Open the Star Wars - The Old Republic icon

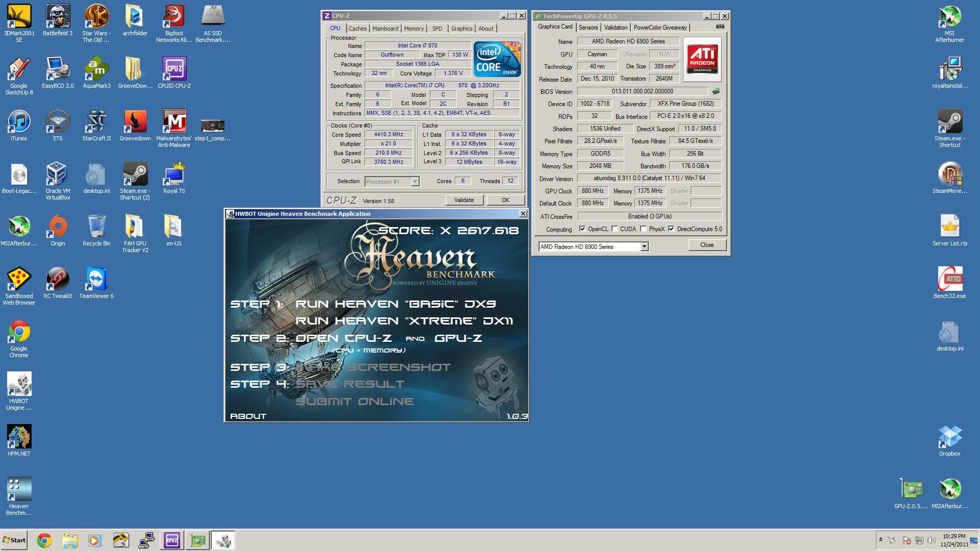96,23
